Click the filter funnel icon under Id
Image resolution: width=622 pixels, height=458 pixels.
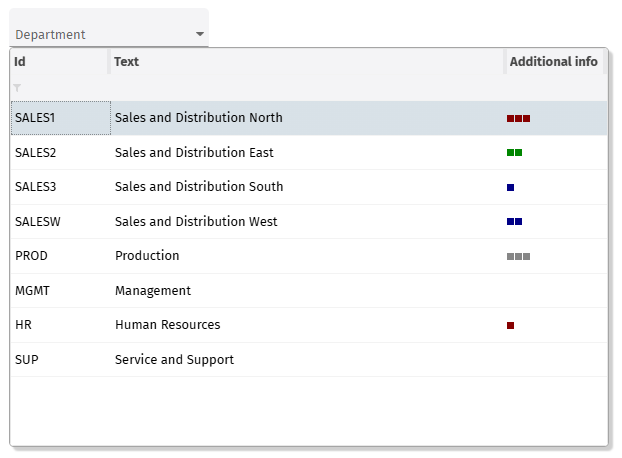coord(17,88)
